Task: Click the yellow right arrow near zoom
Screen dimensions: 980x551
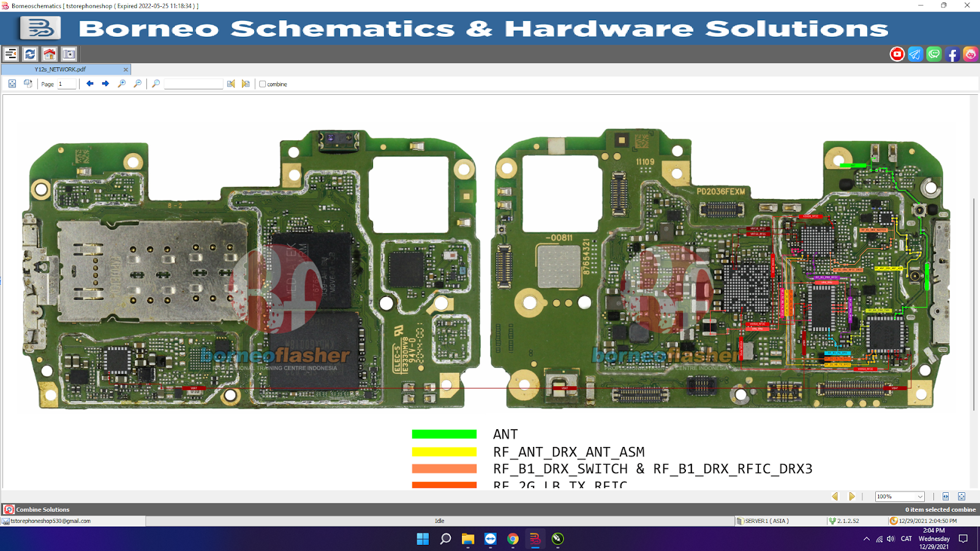Action: [x=851, y=497]
